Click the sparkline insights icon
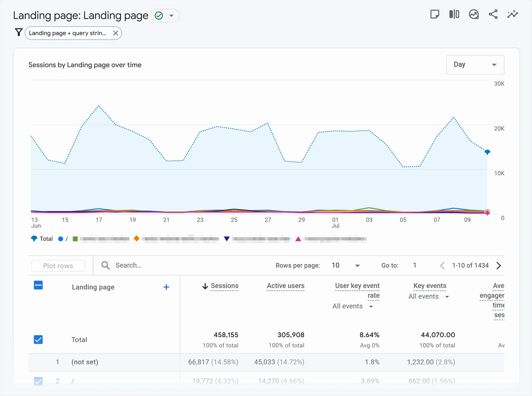Screen dimensions: 532x396 tap(513, 14)
